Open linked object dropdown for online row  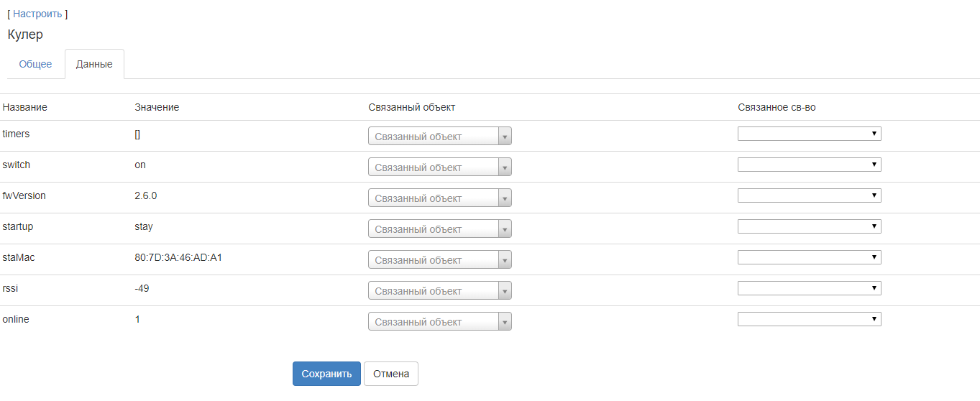pyautogui.click(x=439, y=322)
